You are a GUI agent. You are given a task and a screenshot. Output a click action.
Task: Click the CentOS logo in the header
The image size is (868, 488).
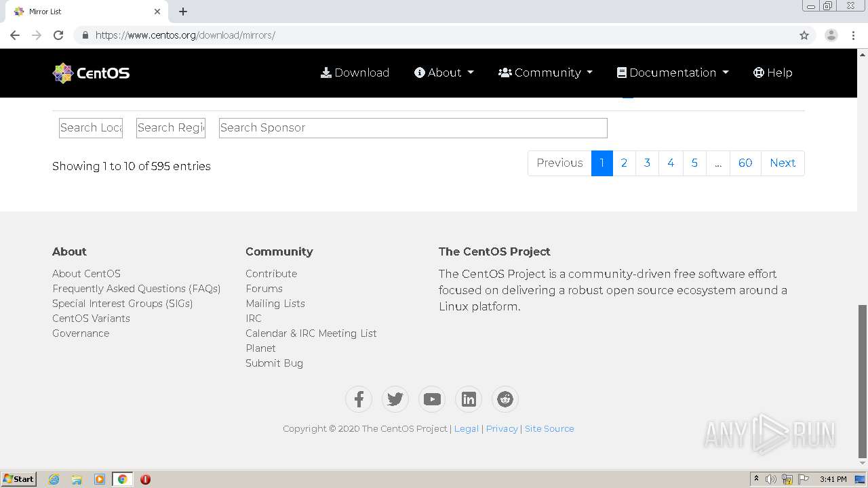coord(92,73)
